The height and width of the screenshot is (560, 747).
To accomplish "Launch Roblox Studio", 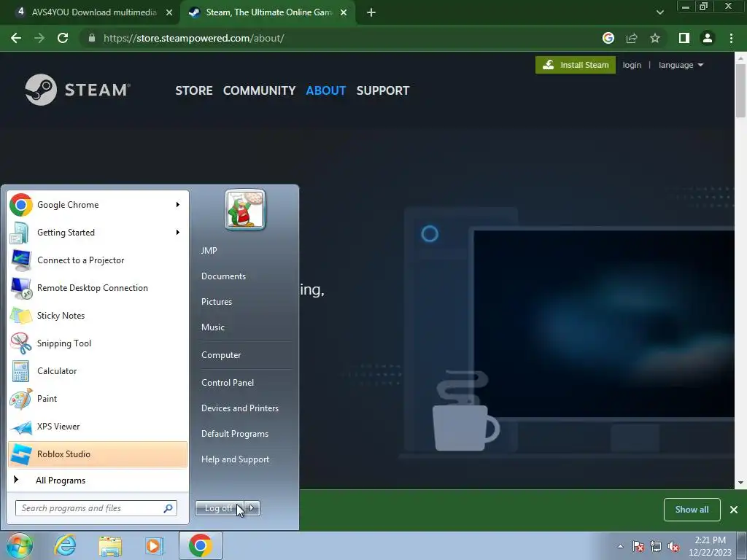I will pyautogui.click(x=98, y=454).
